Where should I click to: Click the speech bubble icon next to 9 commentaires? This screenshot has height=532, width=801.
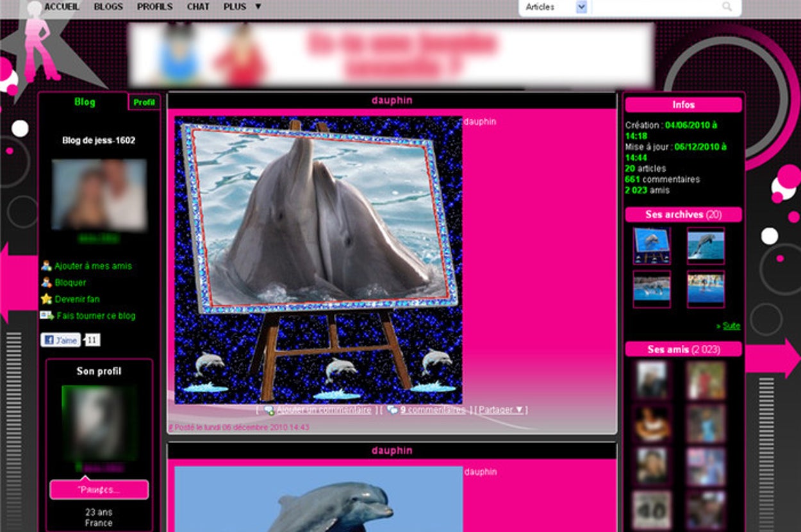[392, 410]
